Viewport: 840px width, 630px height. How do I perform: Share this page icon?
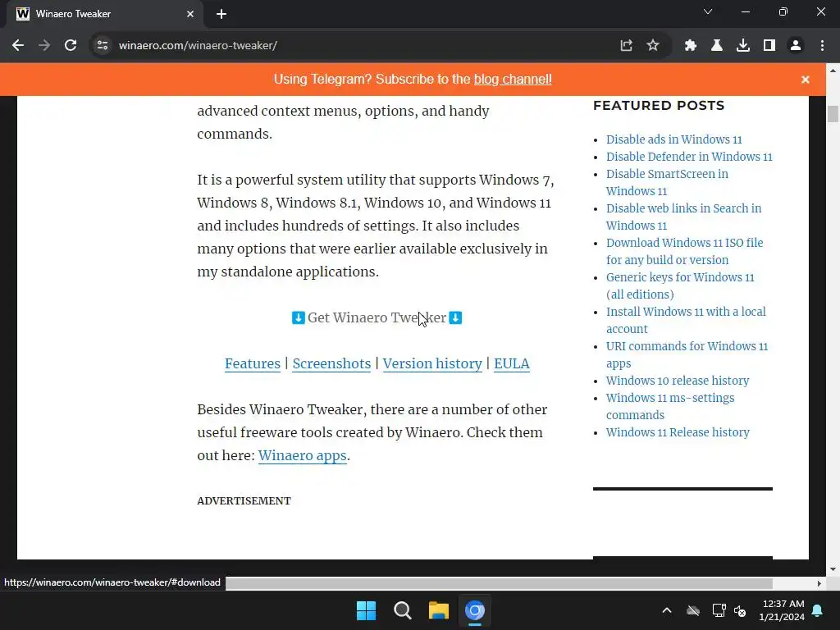coord(626,46)
